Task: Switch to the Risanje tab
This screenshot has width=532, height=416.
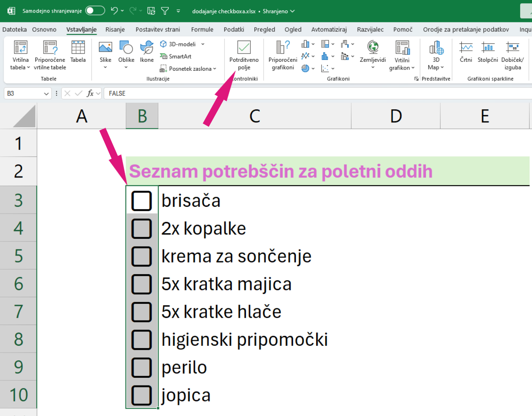Action: tap(115, 29)
